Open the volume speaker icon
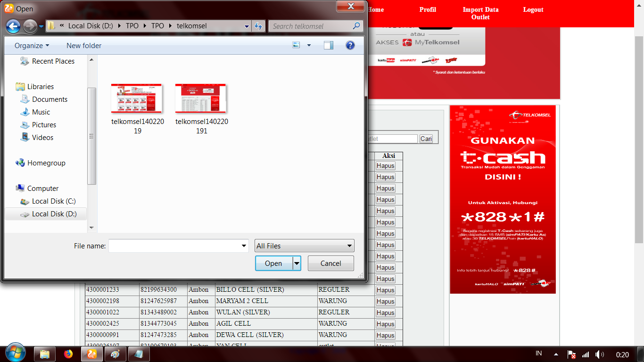 (599, 354)
